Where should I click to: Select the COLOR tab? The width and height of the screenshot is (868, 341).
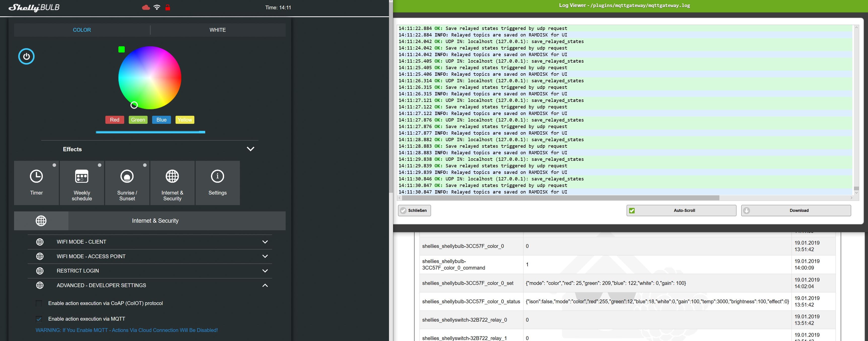[82, 30]
